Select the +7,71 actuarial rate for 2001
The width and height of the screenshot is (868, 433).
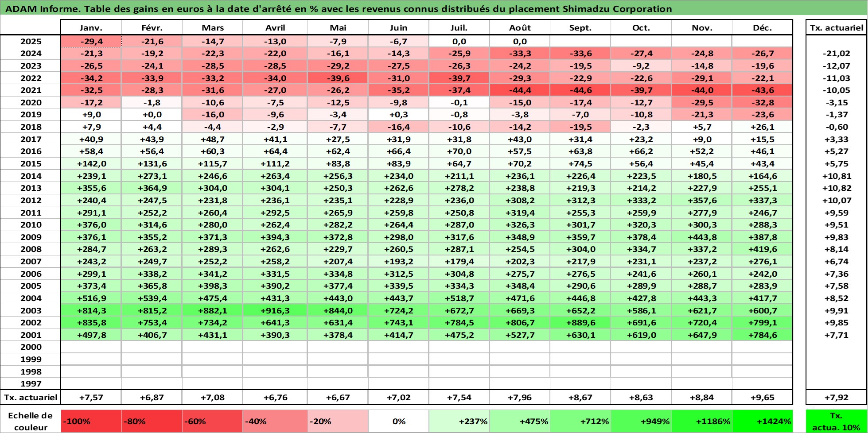(836, 335)
